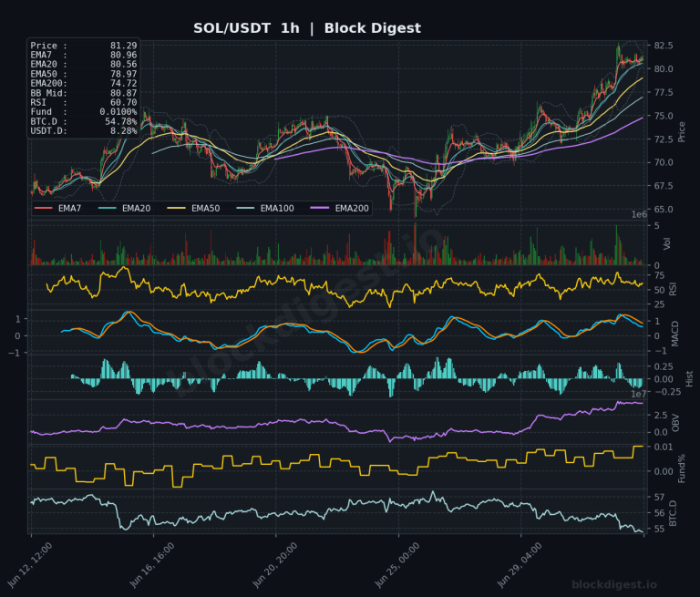The height and width of the screenshot is (597, 700).
Task: Click the 82.5 price axis tick label
Action: (x=664, y=46)
